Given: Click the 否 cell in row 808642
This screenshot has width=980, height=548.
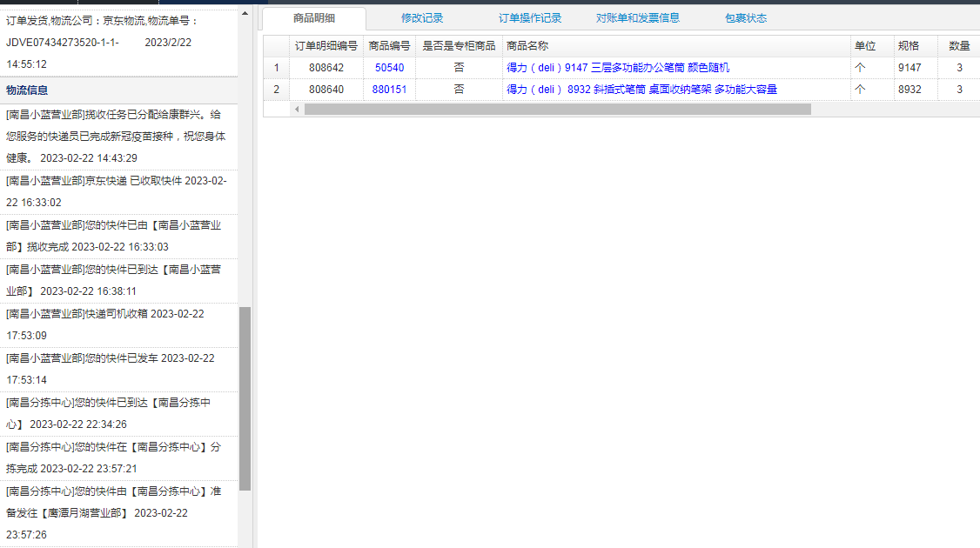Looking at the screenshot, I should click(x=459, y=68).
